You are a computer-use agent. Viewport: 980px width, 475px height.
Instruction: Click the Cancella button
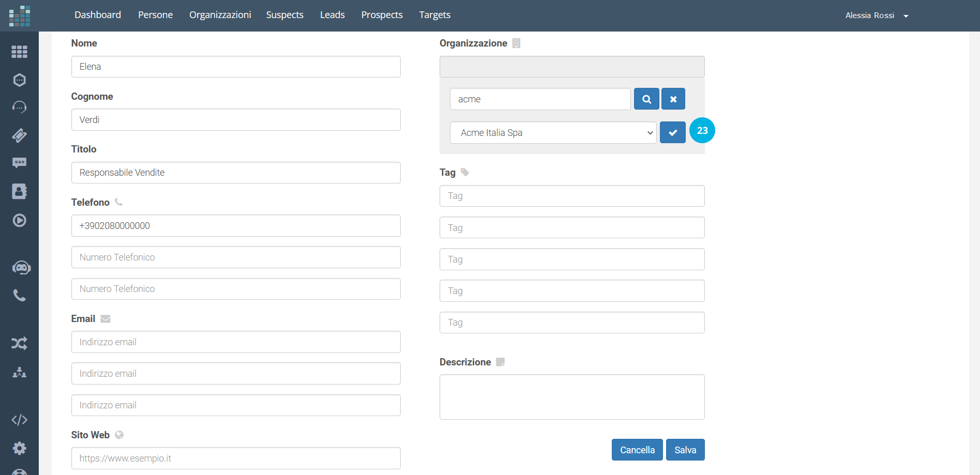coord(637,450)
